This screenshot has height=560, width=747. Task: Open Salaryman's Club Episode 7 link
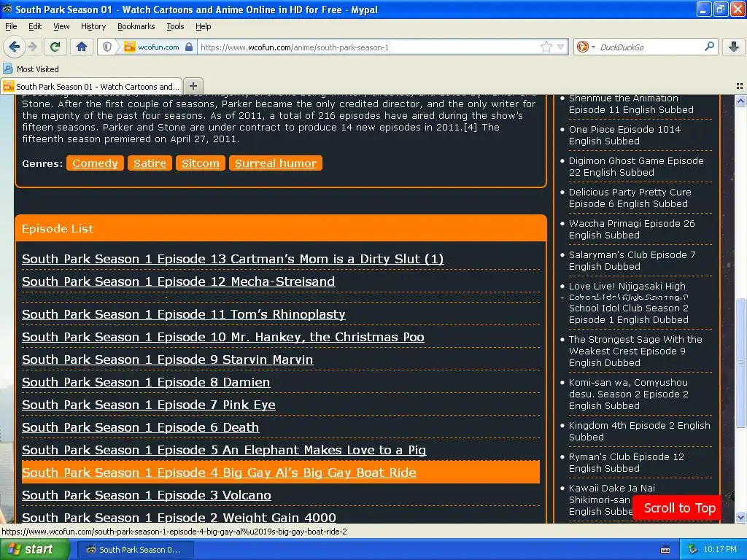click(x=632, y=260)
